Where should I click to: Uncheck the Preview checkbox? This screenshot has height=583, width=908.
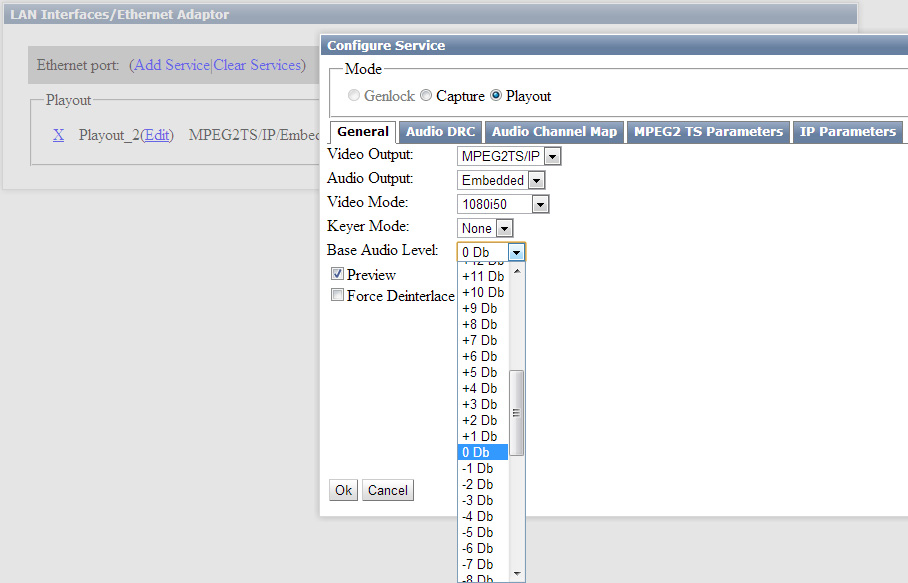pyautogui.click(x=337, y=274)
